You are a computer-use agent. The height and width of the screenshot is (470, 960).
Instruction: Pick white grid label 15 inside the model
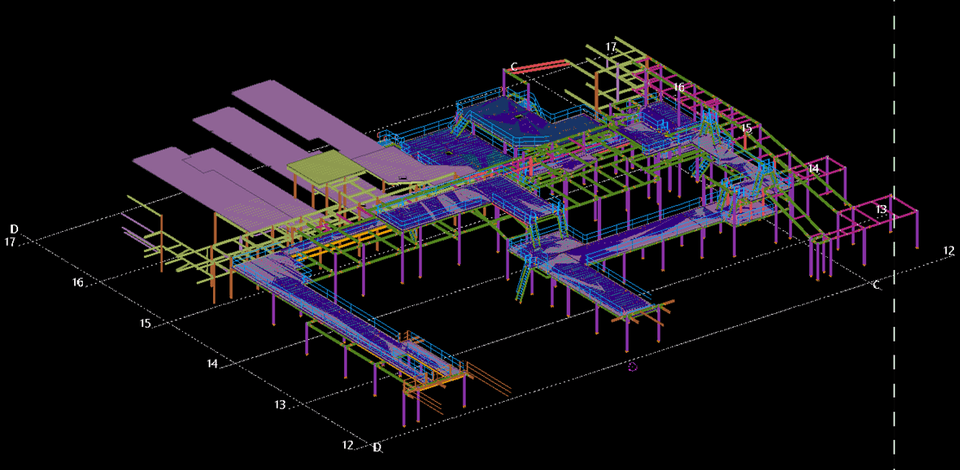pyautogui.click(x=746, y=128)
